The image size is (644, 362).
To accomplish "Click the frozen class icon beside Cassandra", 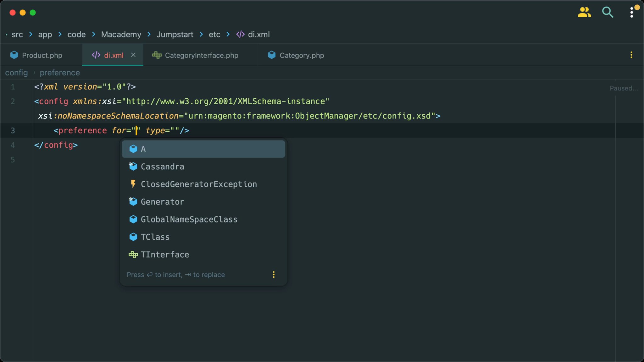I will [x=133, y=166].
